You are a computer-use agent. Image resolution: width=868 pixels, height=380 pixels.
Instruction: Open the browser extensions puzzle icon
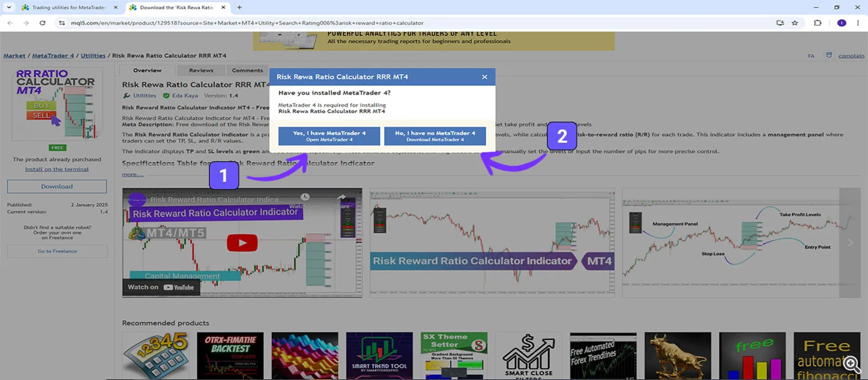point(817,23)
